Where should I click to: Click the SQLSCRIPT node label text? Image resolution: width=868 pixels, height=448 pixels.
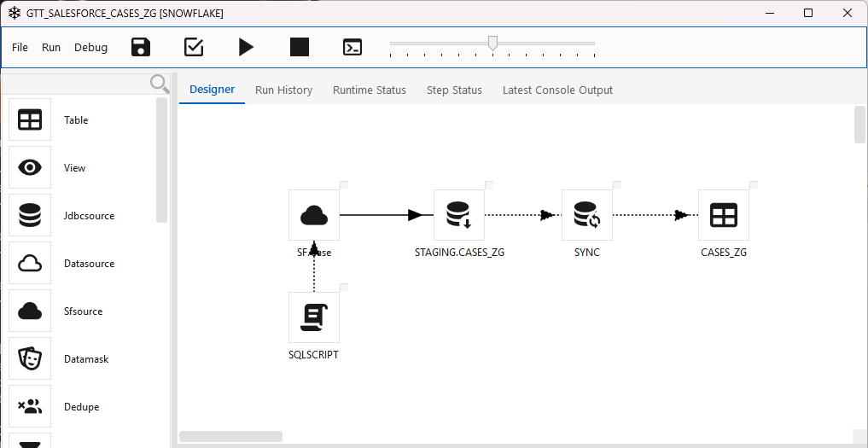tap(313, 355)
